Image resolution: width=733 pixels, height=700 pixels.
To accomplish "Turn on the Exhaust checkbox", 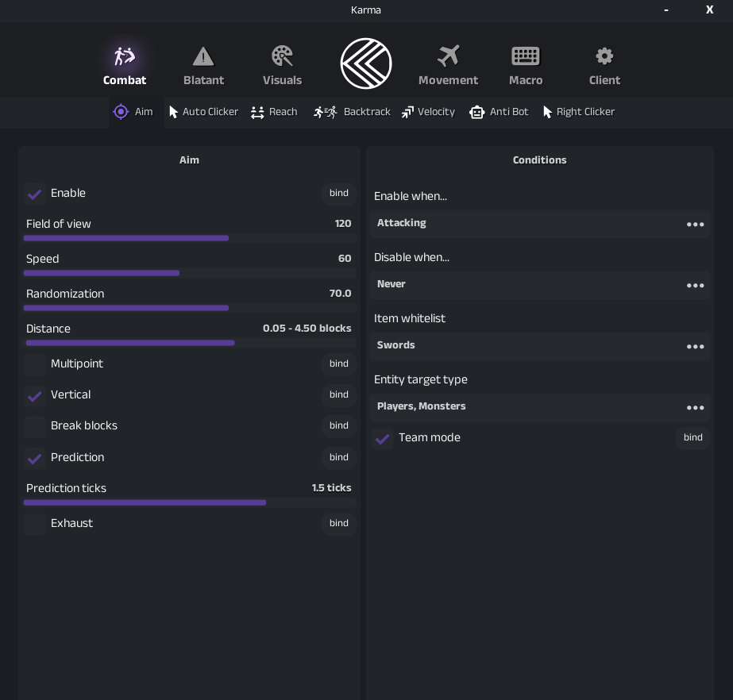I will click(x=35, y=525).
